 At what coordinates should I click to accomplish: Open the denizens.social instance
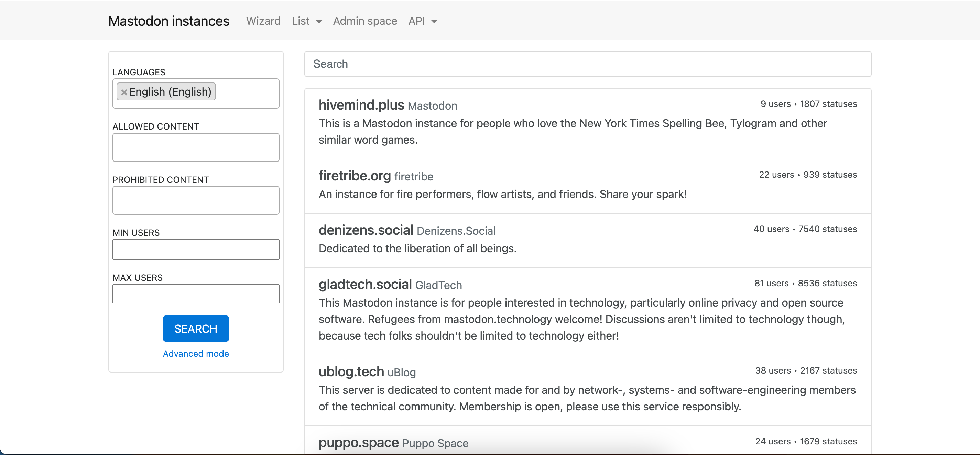366,230
